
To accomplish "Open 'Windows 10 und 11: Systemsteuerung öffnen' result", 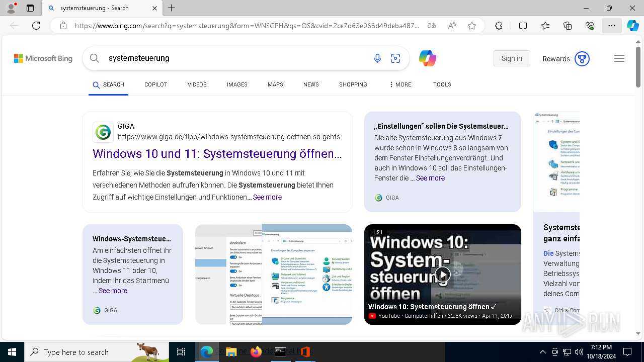I will point(217,154).
